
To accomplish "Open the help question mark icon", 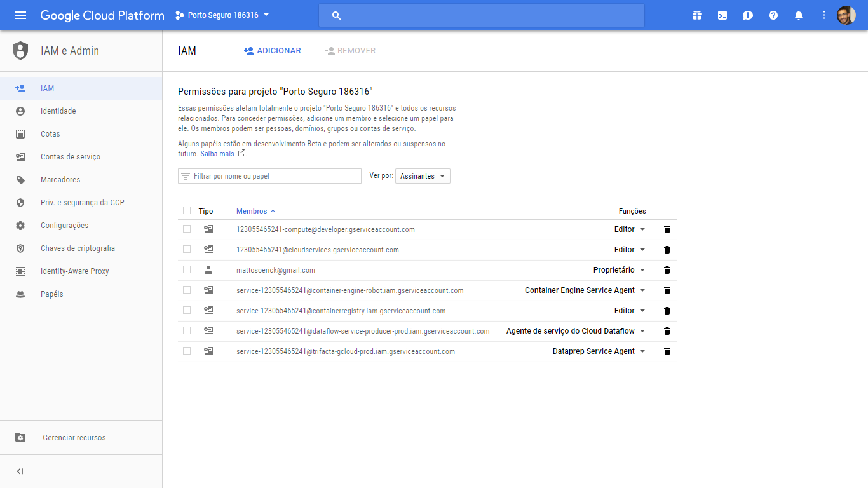I will [x=773, y=15].
